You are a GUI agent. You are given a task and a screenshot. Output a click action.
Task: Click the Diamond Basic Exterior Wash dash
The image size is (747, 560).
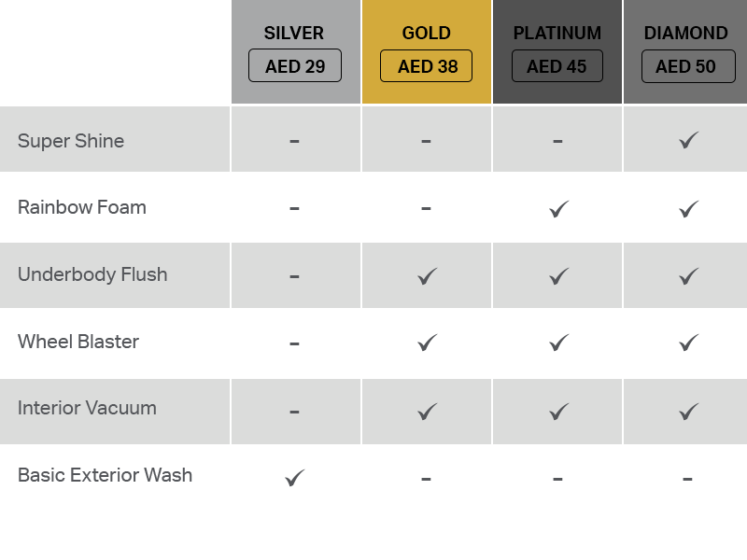coord(687,479)
